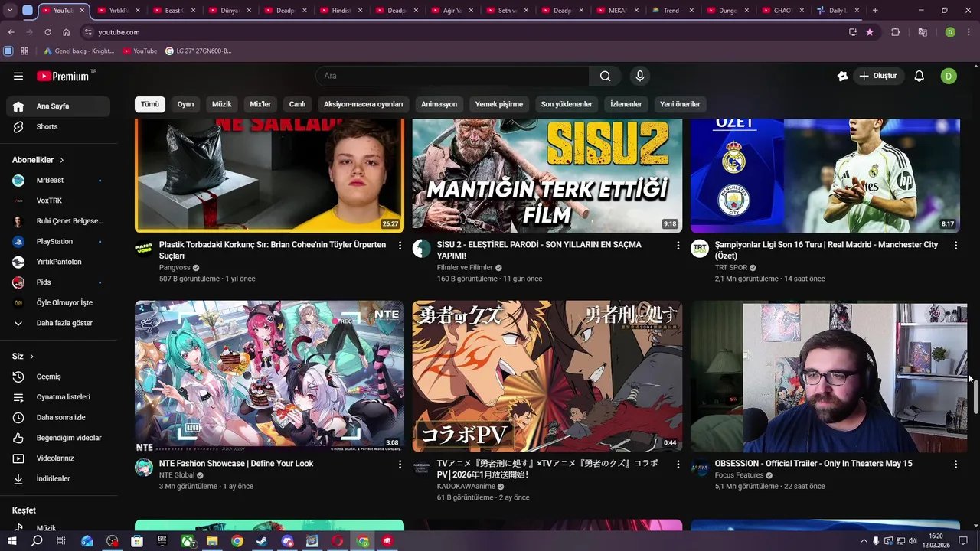Click the page vertical scrollbar thumb
Screen dimensions: 980x551
pos(975,396)
